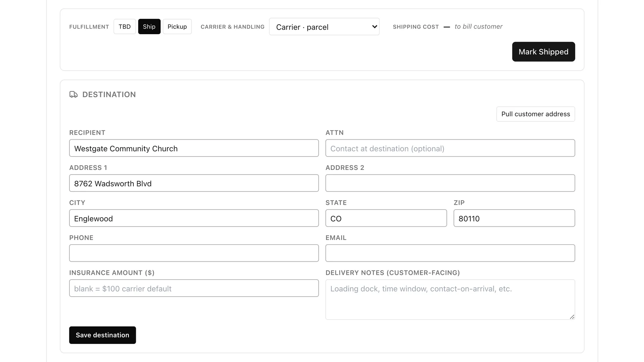Switch fulfillment to Pickup
Image resolution: width=644 pixels, height=362 pixels.
(x=177, y=26)
